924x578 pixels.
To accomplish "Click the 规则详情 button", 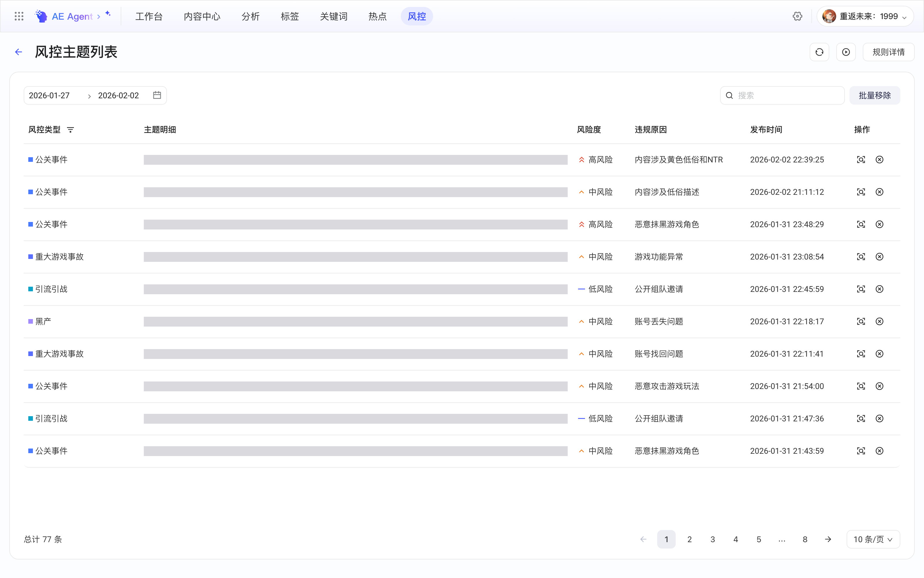I will tap(888, 52).
